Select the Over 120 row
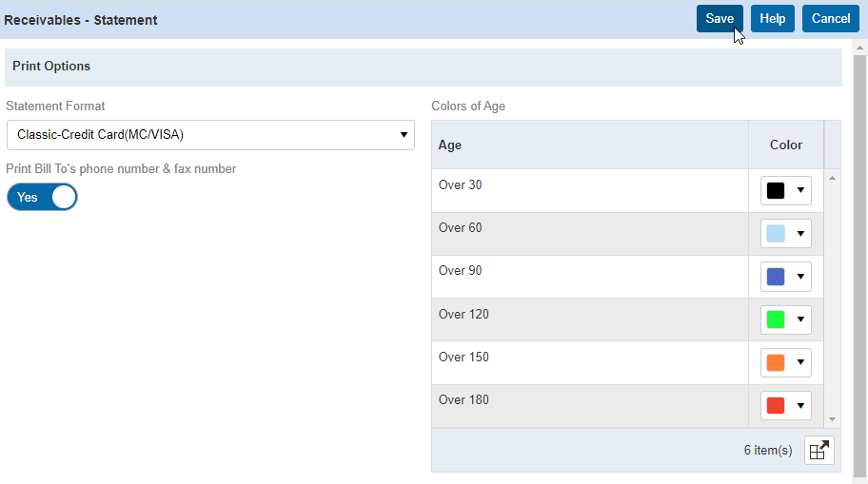This screenshot has height=484, width=868. point(590,319)
